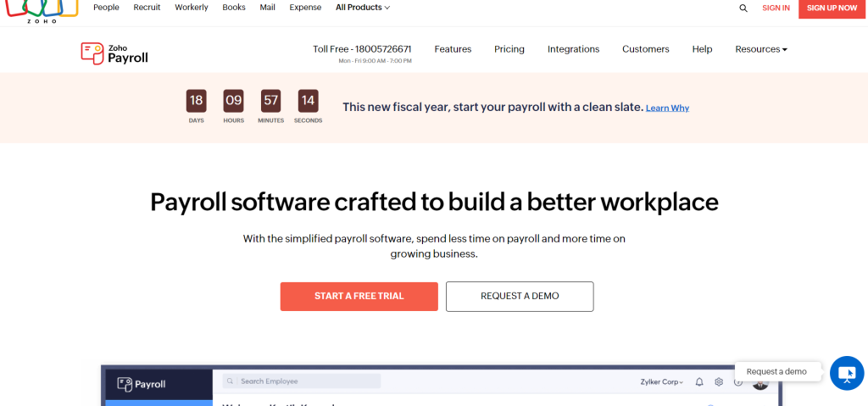Click the user avatar in preview
This screenshot has height=406, width=868.
click(x=760, y=383)
